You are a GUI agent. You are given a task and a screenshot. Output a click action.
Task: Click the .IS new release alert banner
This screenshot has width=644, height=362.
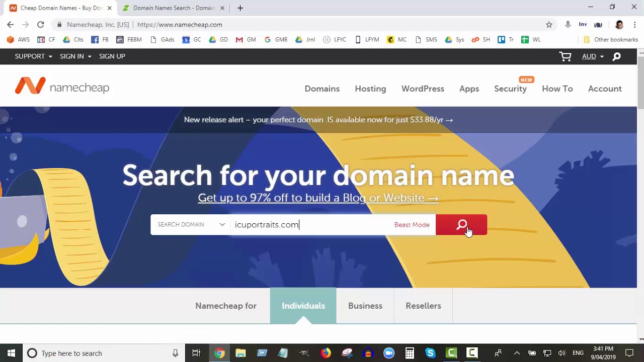[318, 120]
